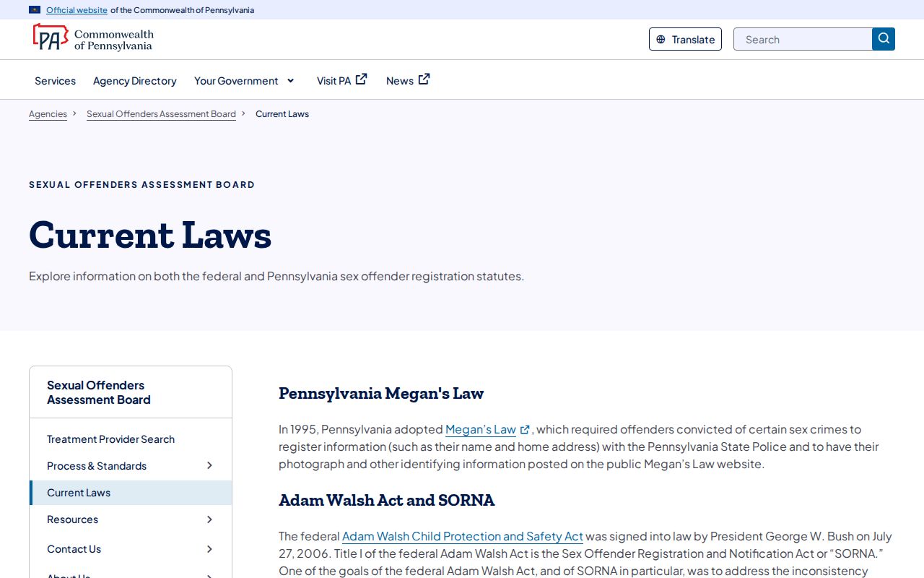Screen dimensions: 924x578
Task: Follow the Official website link
Action: pyautogui.click(x=77, y=10)
